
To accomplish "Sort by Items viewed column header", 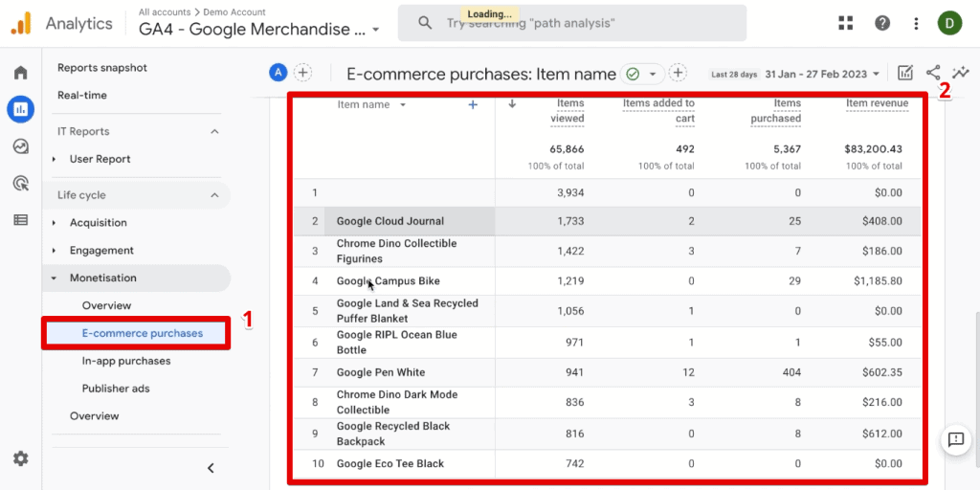I will point(567,111).
